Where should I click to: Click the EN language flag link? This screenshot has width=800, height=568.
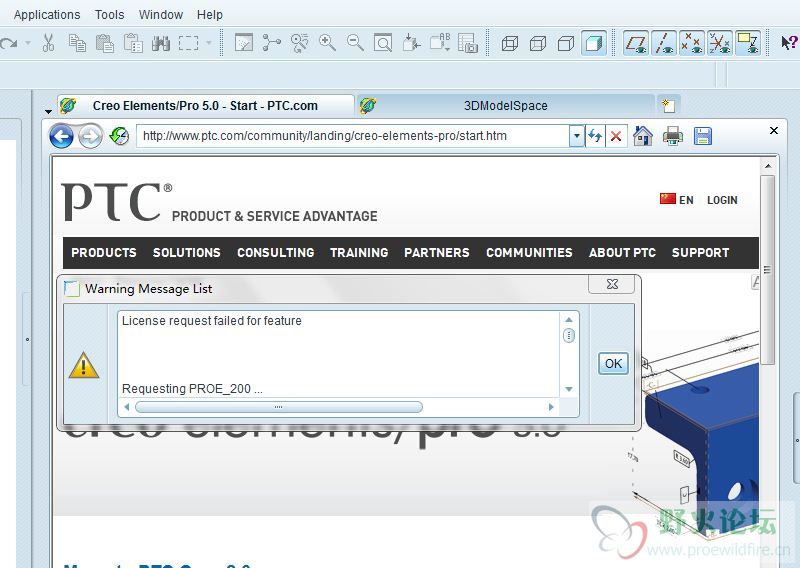click(677, 200)
